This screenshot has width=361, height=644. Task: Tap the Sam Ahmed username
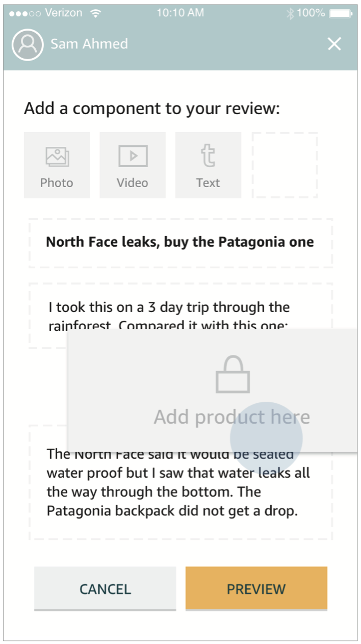pyautogui.click(x=89, y=44)
